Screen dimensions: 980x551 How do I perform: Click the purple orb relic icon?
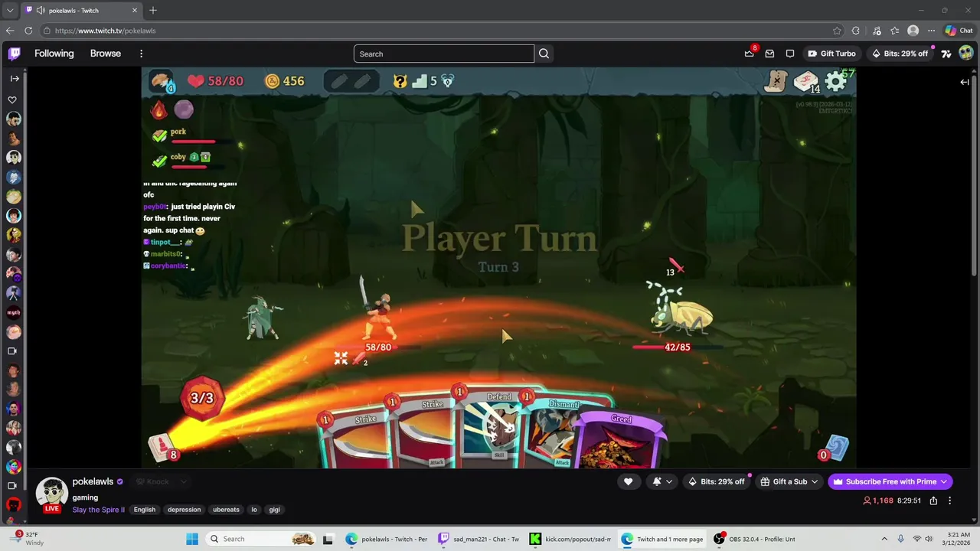pos(184,110)
